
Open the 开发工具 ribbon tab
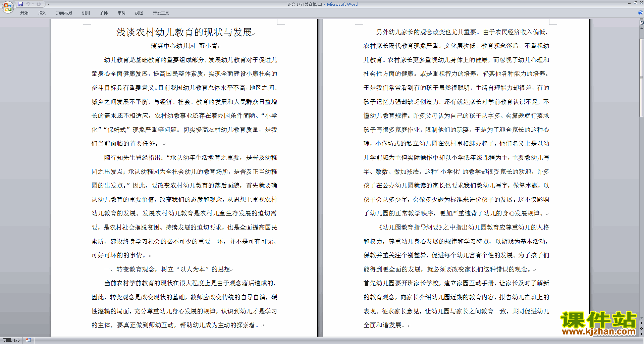161,13
